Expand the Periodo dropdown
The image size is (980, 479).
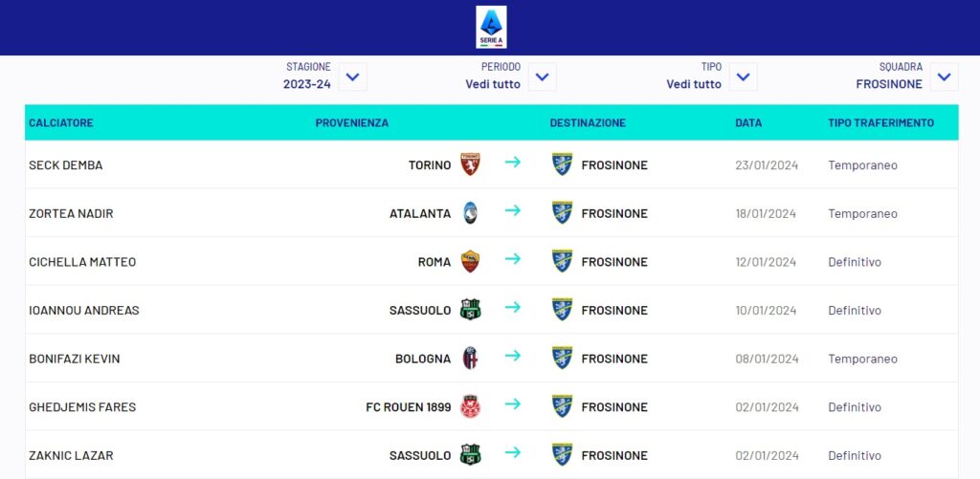[x=542, y=76]
